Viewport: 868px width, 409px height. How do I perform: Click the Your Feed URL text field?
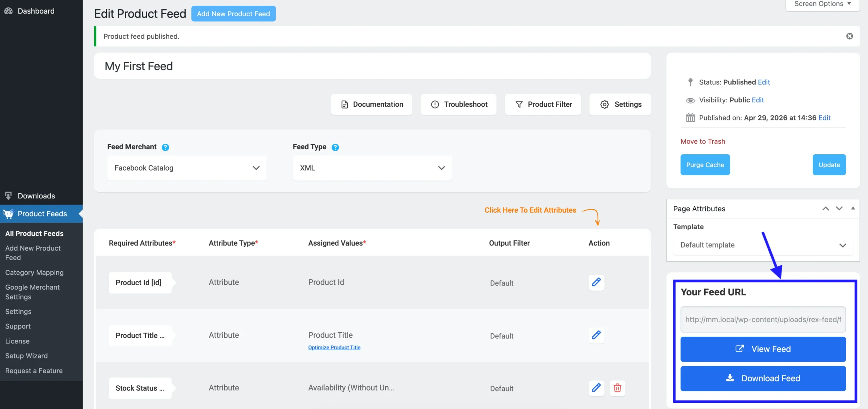tap(763, 319)
